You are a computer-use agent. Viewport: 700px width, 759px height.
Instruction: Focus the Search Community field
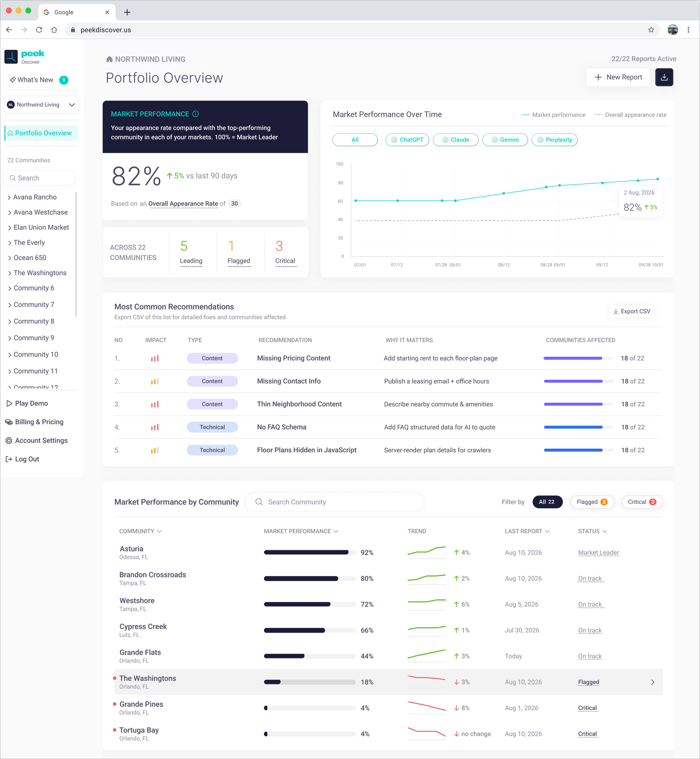pos(334,502)
